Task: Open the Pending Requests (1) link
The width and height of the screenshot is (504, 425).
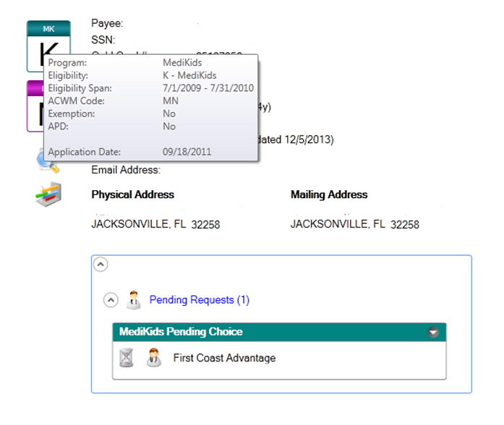Action: [x=199, y=299]
